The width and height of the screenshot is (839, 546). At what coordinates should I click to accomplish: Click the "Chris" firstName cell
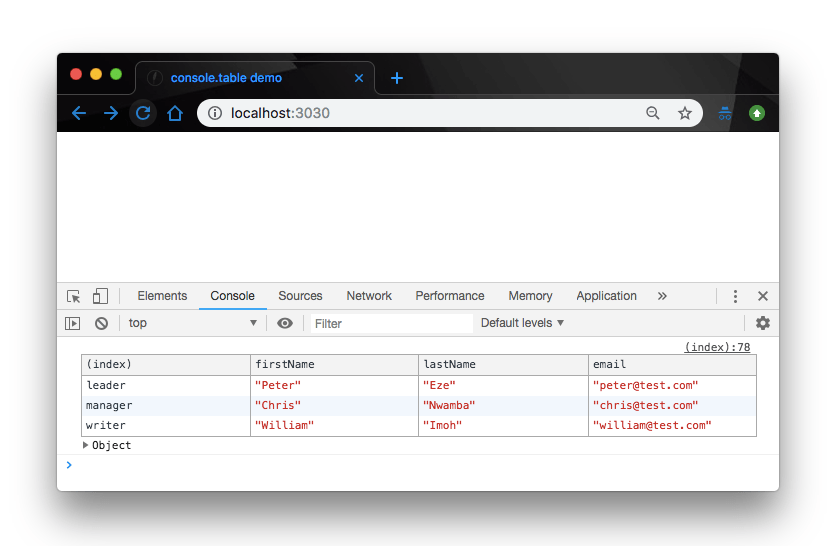[x=334, y=406]
